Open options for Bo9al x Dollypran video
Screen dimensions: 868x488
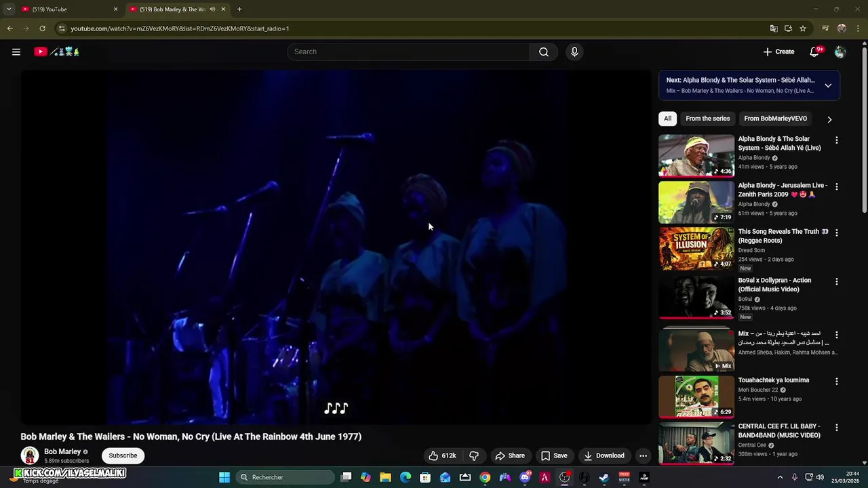click(x=836, y=281)
